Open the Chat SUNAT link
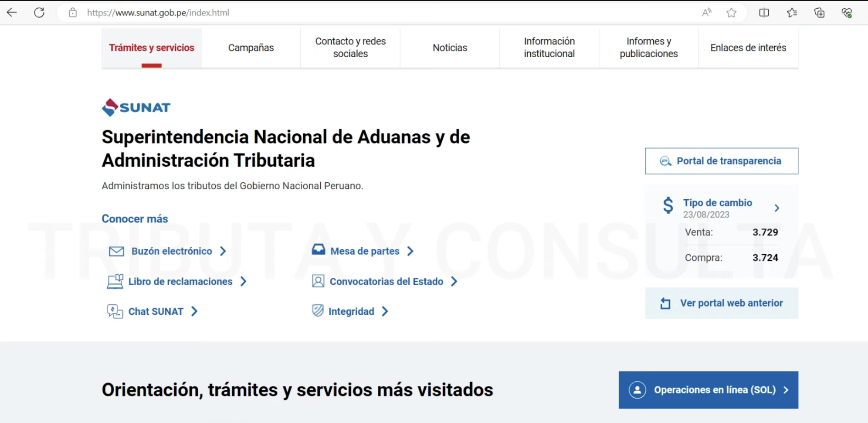Screen dimensions: 868x423 pyautogui.click(x=156, y=311)
